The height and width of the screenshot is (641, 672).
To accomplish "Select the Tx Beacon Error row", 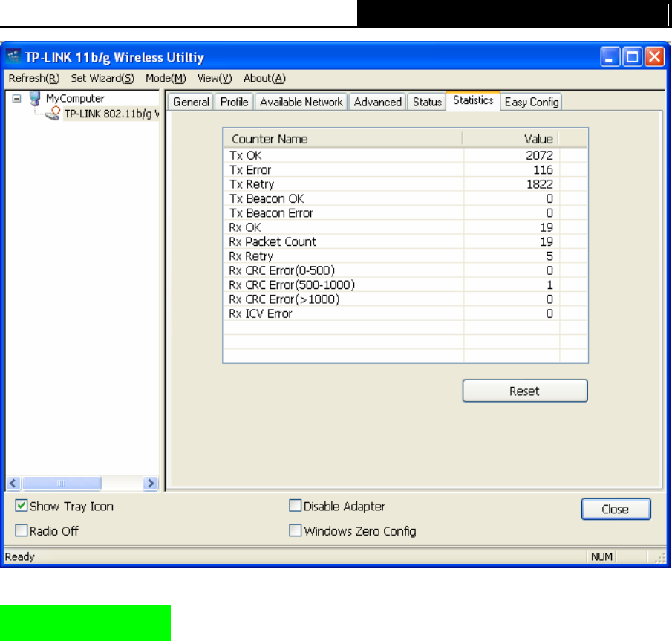I will pyautogui.click(x=405, y=213).
